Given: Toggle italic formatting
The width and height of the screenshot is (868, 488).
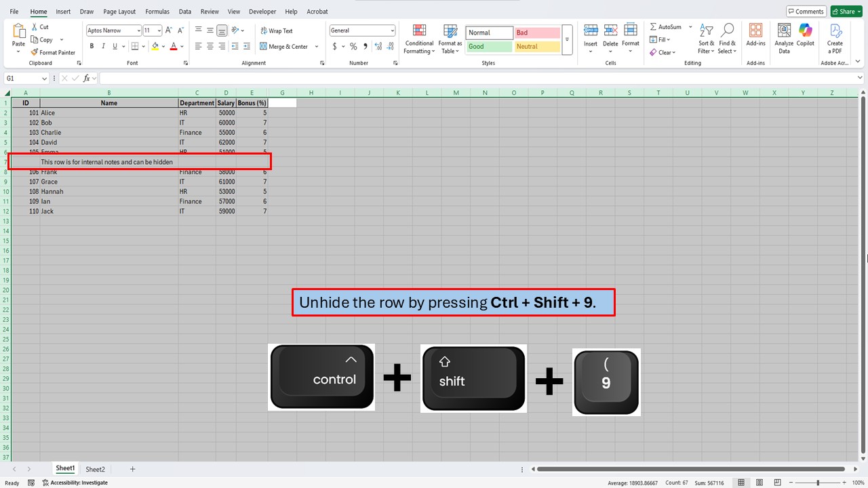Looking at the screenshot, I should click(102, 46).
